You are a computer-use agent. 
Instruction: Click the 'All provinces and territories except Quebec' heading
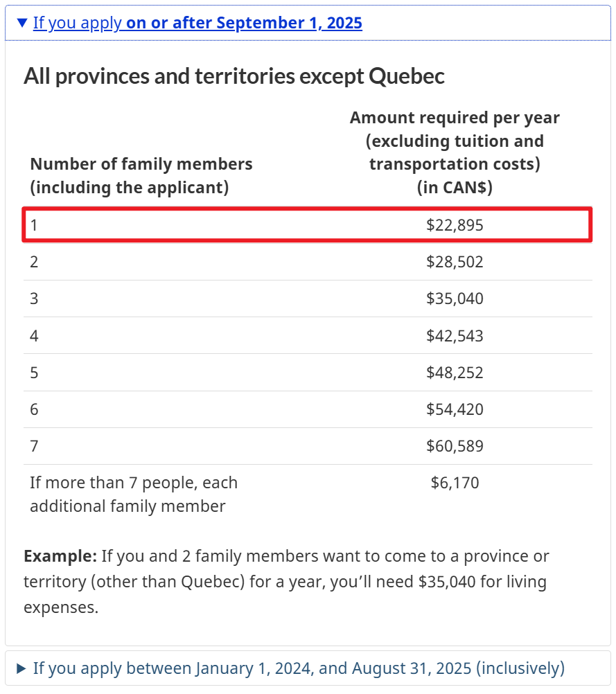(x=234, y=76)
